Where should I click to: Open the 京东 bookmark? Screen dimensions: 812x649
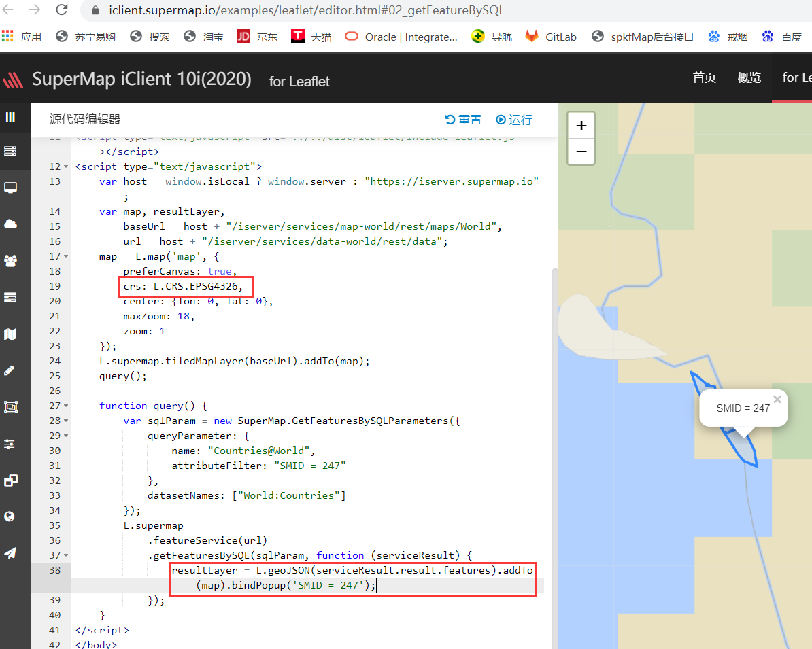(x=257, y=37)
